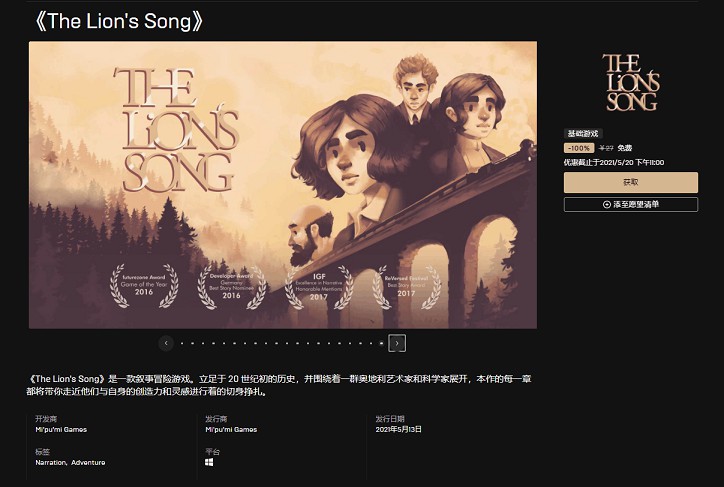Click the -100% discount badge
The height and width of the screenshot is (487, 724).
[579, 148]
